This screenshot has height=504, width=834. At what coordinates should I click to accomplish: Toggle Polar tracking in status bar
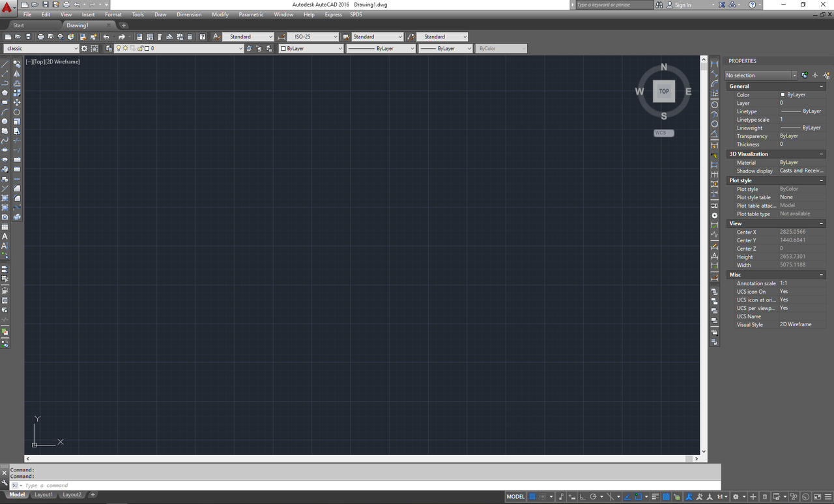click(x=593, y=496)
